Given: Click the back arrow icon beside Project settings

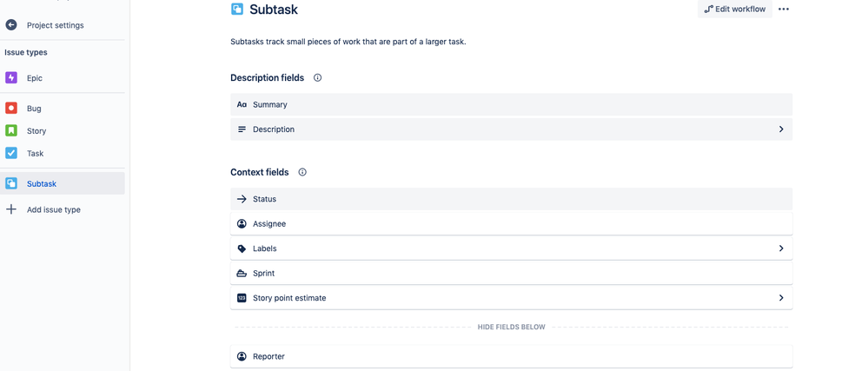Looking at the screenshot, I should [11, 25].
